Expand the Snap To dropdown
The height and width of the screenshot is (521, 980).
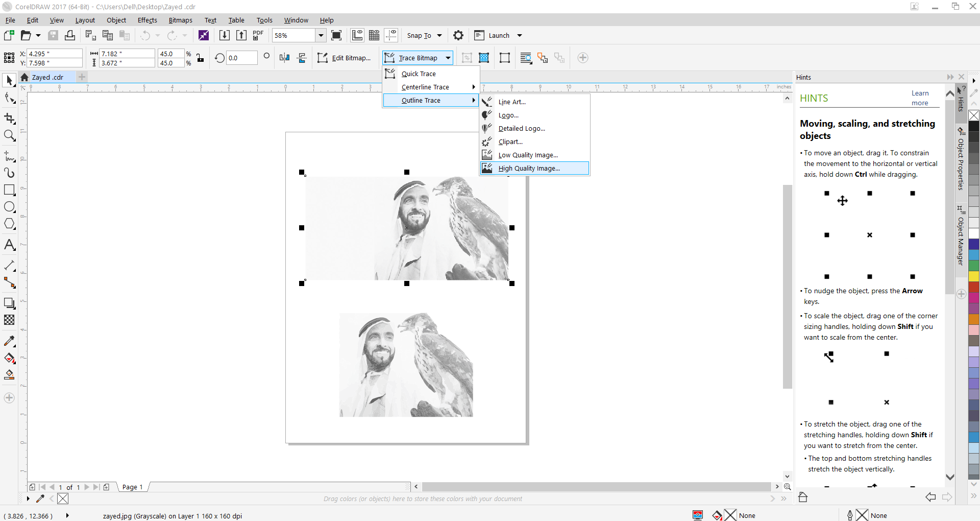coord(439,35)
